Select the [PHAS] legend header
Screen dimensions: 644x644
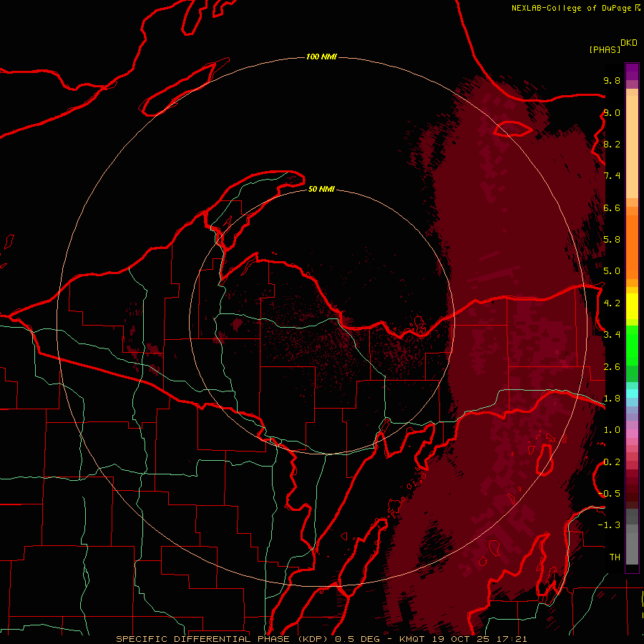click(605, 49)
